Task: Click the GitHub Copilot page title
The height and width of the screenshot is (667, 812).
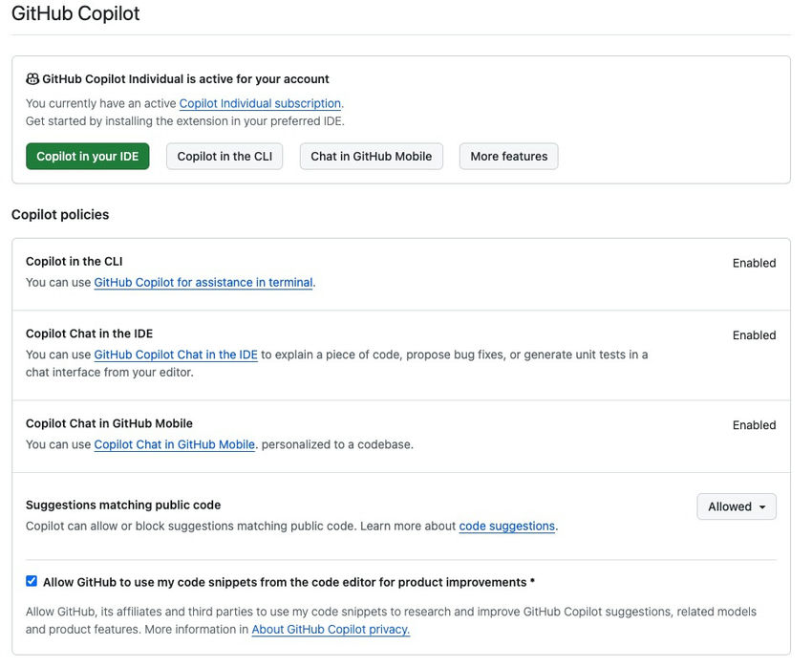Action: (x=75, y=14)
